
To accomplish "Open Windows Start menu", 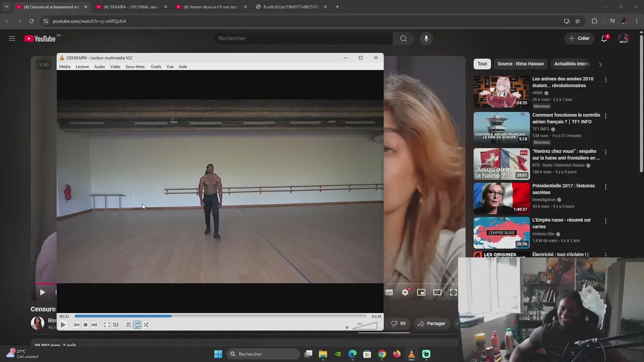I will (x=218, y=354).
